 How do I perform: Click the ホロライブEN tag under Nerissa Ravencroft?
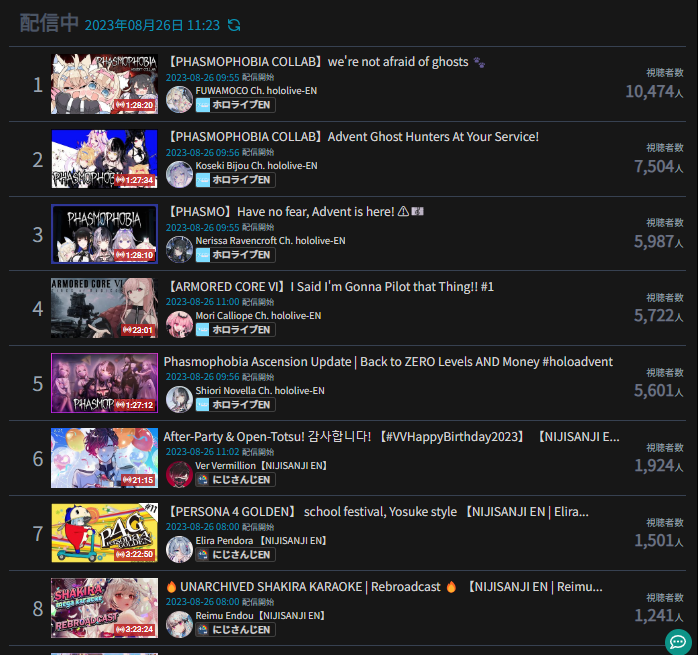(x=235, y=255)
